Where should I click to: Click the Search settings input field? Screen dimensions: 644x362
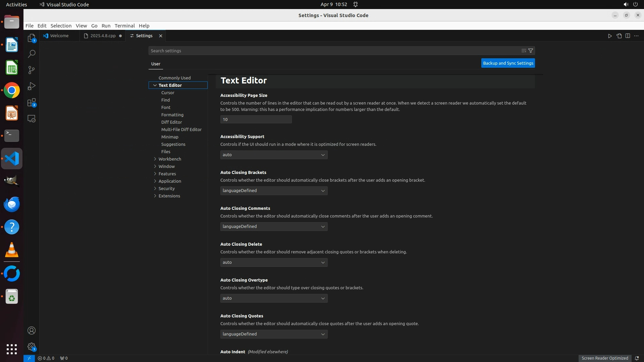pyautogui.click(x=332, y=51)
